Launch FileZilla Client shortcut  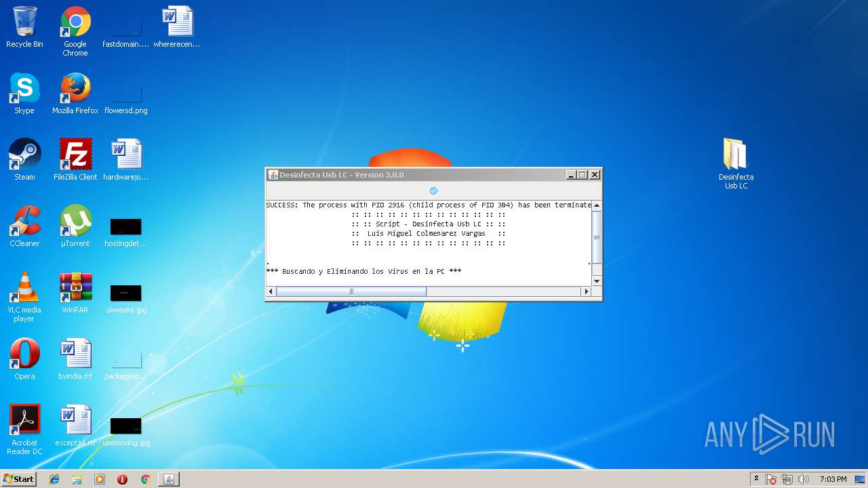point(75,161)
